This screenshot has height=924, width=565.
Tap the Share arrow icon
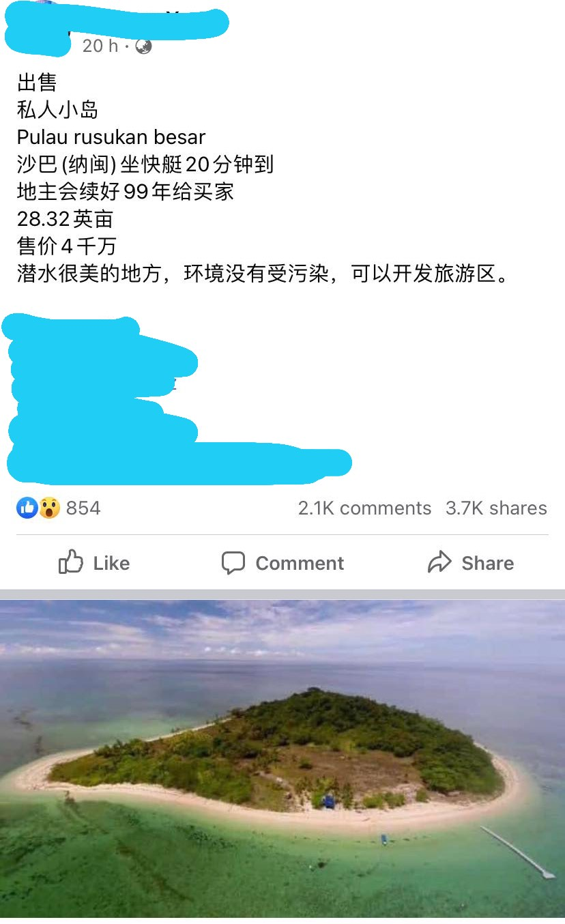439,562
